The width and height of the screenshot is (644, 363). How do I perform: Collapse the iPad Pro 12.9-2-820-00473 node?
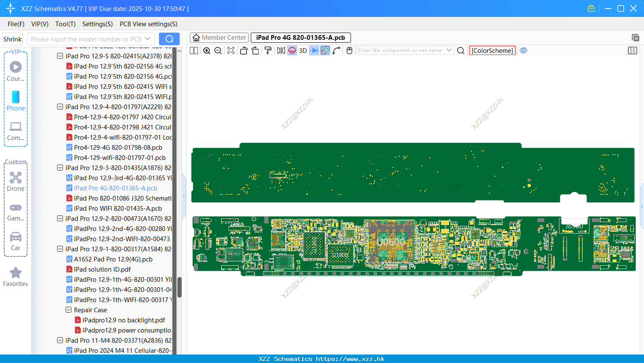(x=60, y=218)
